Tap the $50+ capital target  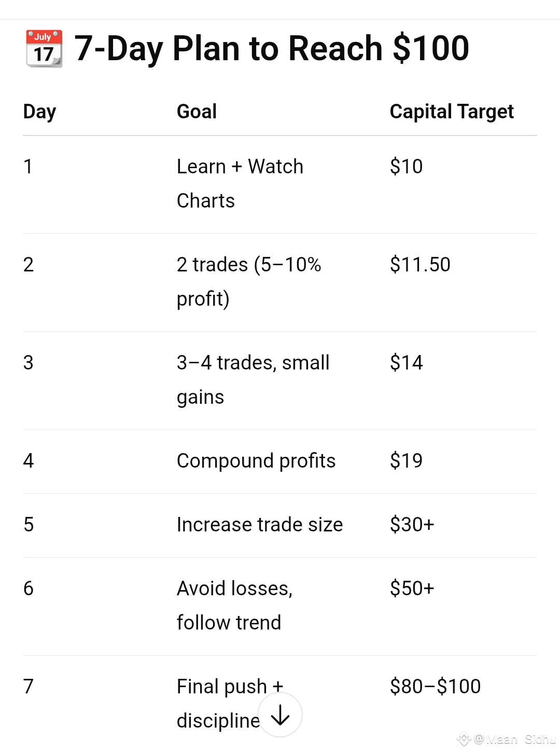coord(412,588)
